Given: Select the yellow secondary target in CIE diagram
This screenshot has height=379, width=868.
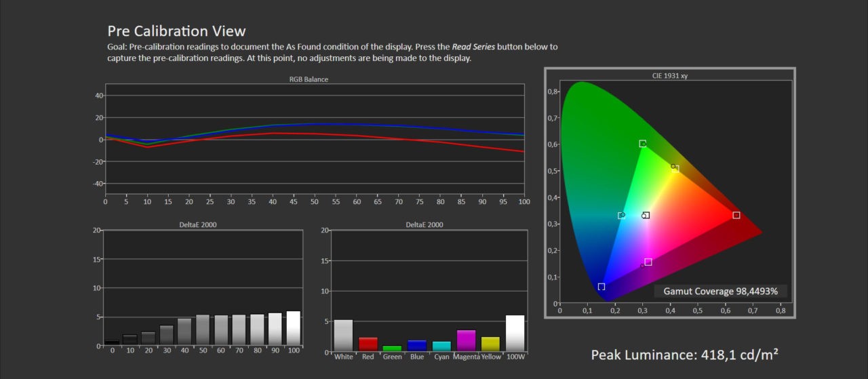Looking at the screenshot, I should [x=675, y=168].
